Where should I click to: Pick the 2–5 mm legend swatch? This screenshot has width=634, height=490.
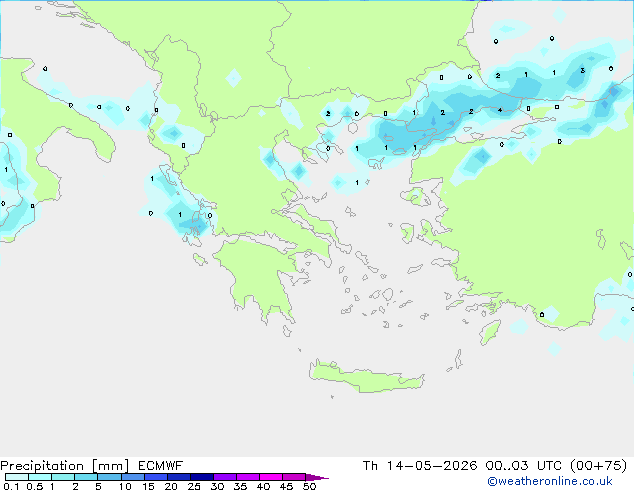pos(86,477)
